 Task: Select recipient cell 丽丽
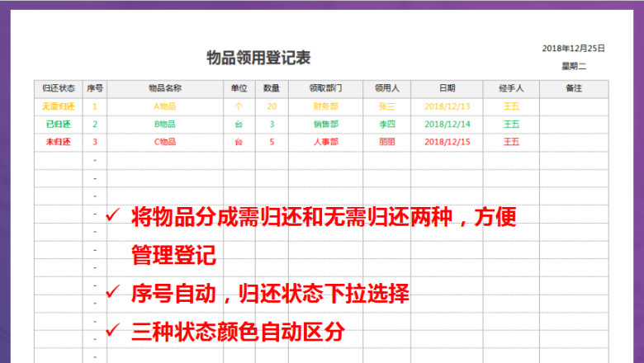[x=387, y=142]
